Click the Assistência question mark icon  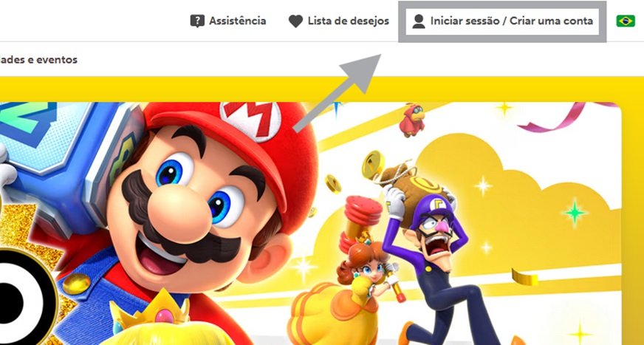(197, 21)
